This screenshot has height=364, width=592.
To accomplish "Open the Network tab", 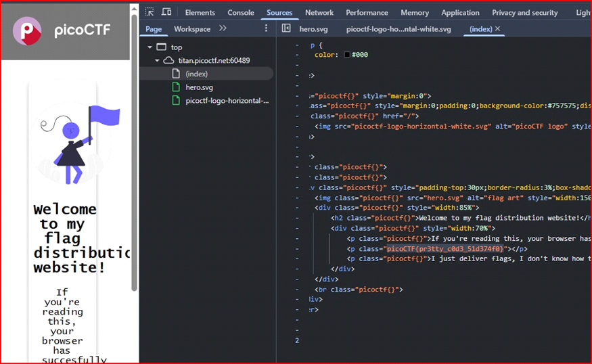I will click(319, 12).
